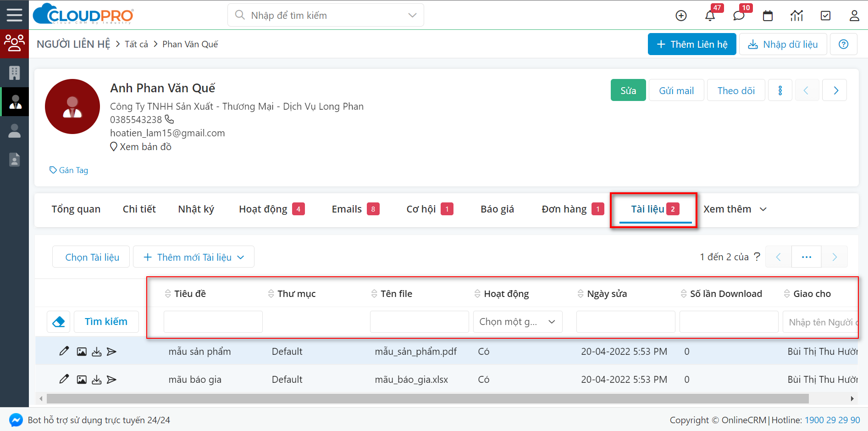
Task: Open the companies building sidebar icon
Action: (x=14, y=73)
